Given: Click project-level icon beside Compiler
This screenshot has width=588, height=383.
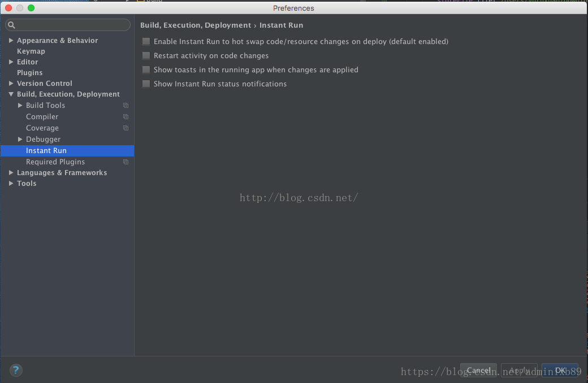Looking at the screenshot, I should (126, 117).
